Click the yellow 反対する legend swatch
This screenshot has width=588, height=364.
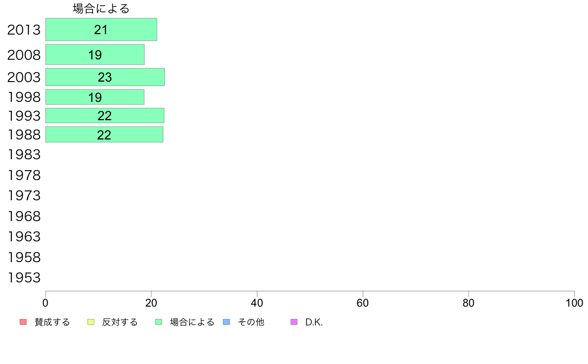pyautogui.click(x=91, y=322)
